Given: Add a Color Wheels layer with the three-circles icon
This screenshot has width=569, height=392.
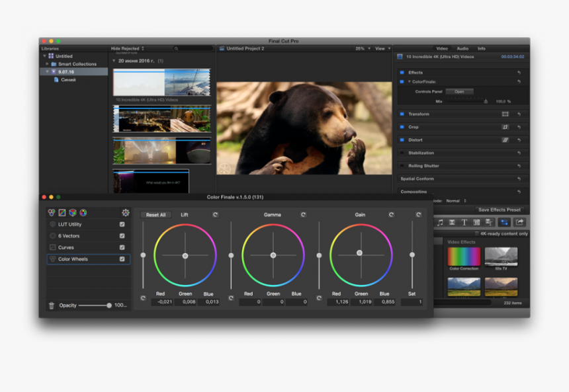Looking at the screenshot, I should click(x=52, y=212).
